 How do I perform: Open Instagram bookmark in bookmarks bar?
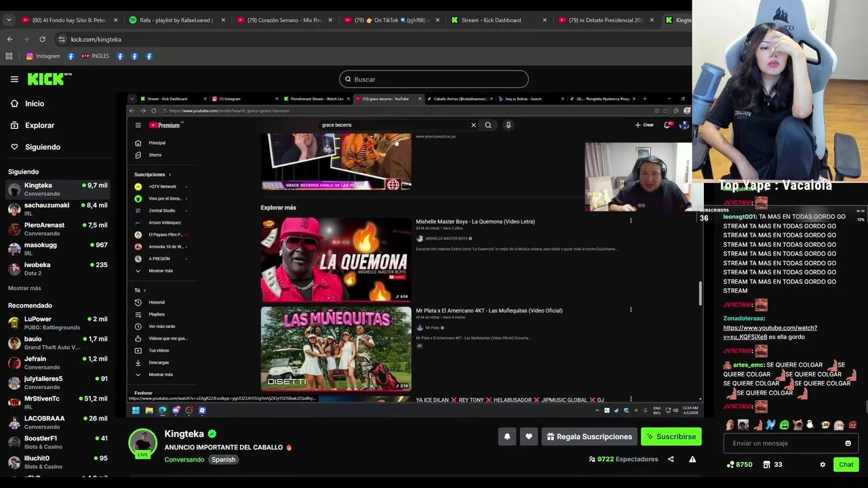coord(43,56)
